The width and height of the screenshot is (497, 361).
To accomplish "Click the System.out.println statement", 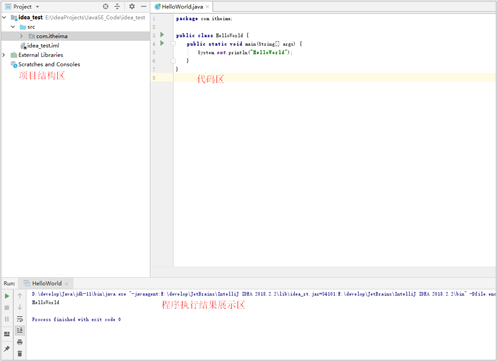I will pos(245,52).
